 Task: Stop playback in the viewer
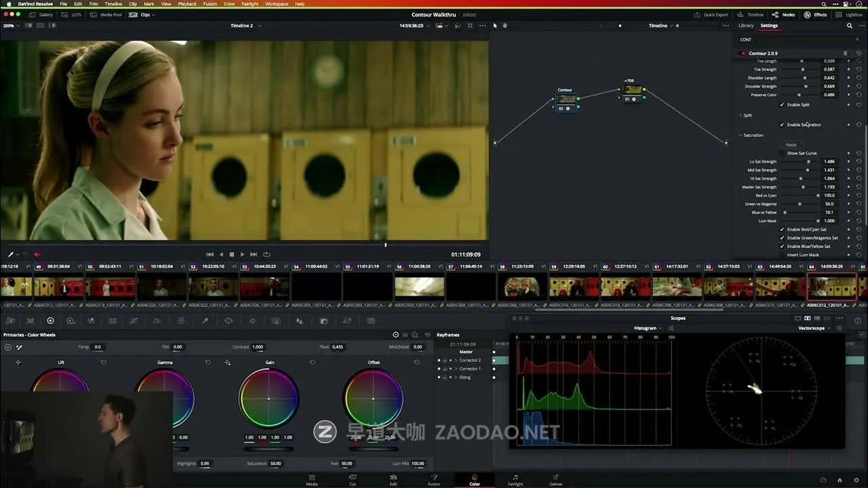tap(231, 254)
